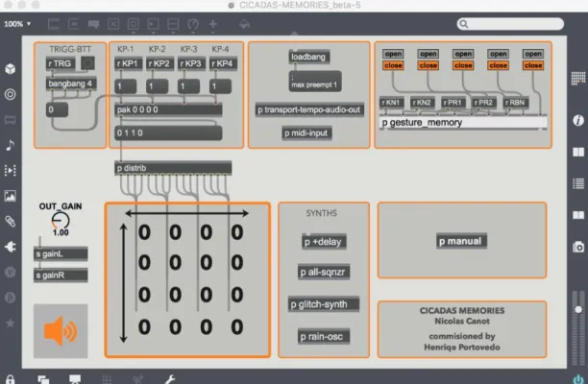Open the audio music note browser
The height and width of the screenshot is (384, 588).
click(11, 145)
